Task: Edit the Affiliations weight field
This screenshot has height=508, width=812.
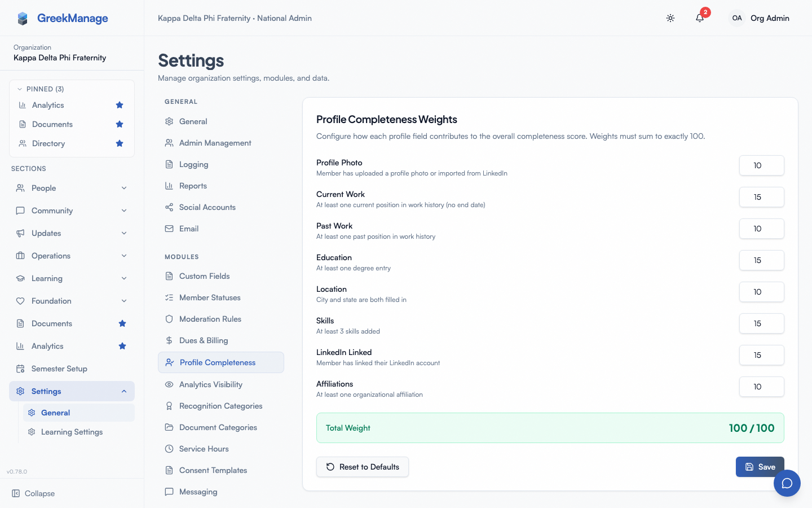Action: click(x=762, y=387)
